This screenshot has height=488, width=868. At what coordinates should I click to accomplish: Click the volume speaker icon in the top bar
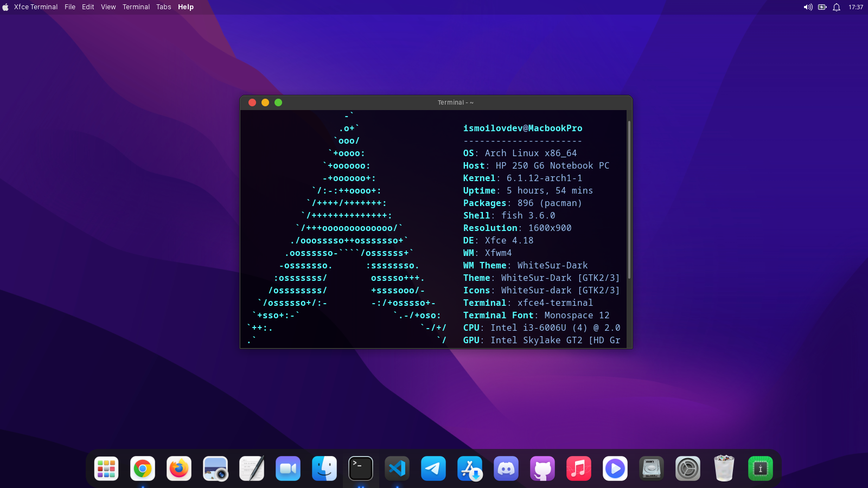point(808,7)
